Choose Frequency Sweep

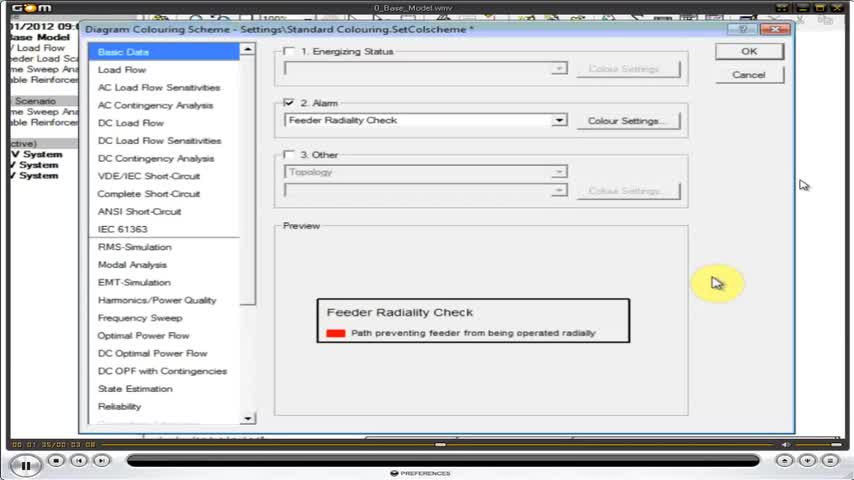[x=140, y=318]
